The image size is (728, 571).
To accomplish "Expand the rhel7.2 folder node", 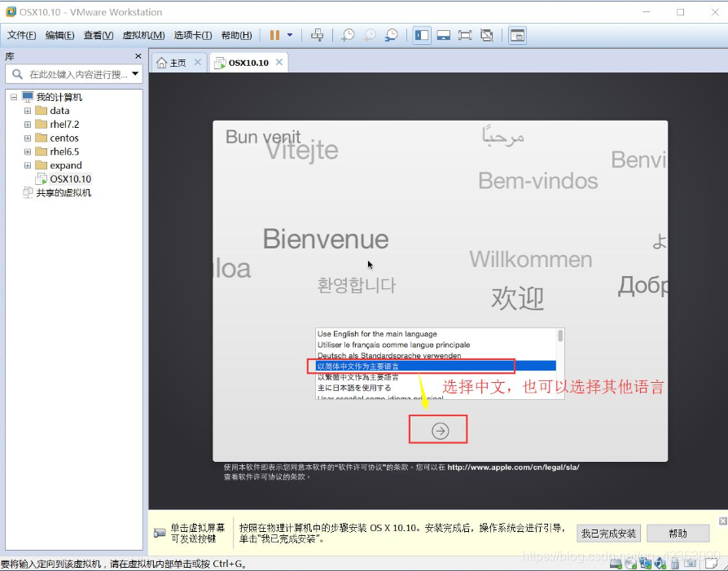I will pos(28,125).
